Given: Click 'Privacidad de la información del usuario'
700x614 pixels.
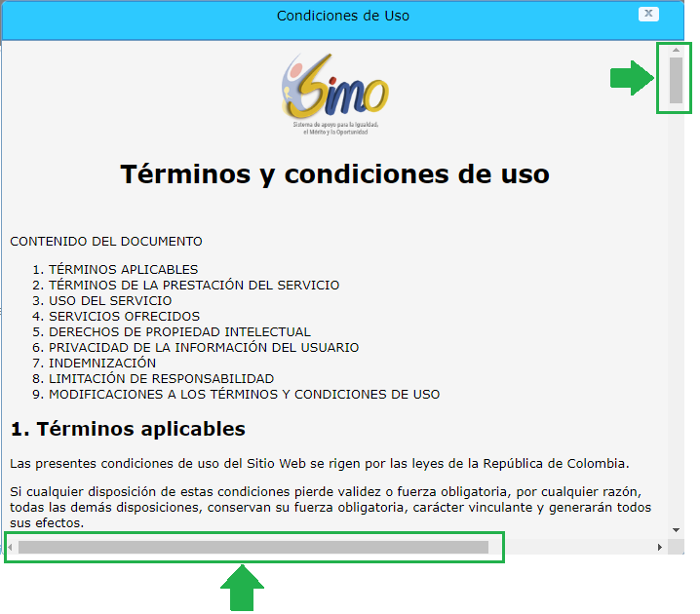Looking at the screenshot, I should pos(204,348).
